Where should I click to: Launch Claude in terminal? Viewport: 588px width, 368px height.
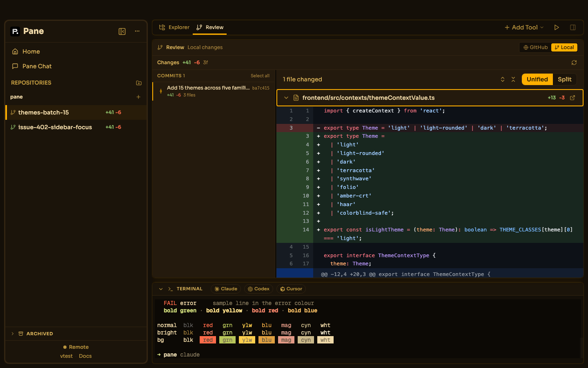point(226,289)
